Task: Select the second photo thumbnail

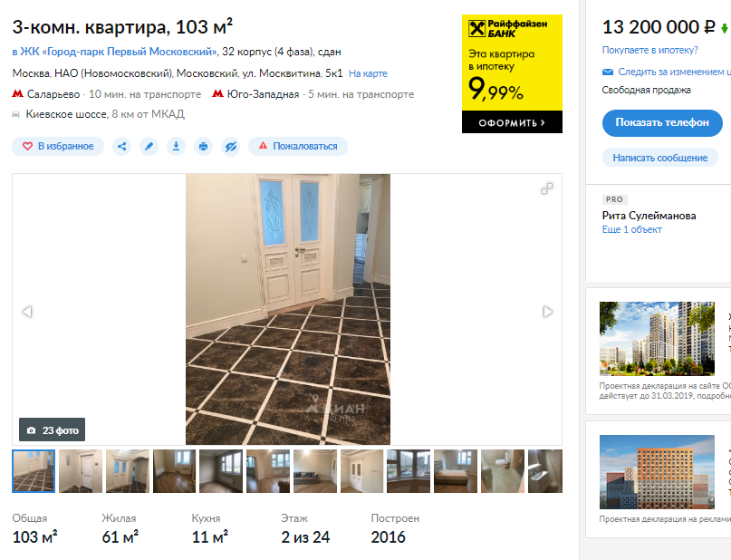Action: click(x=81, y=471)
